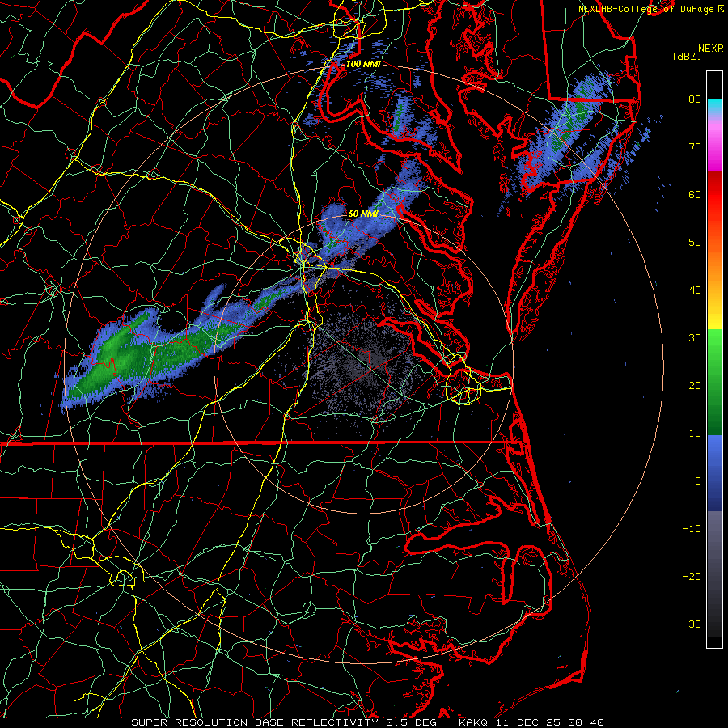Click the '100 NMI' range ring label
Screen dimensions: 728x728
coord(362,64)
